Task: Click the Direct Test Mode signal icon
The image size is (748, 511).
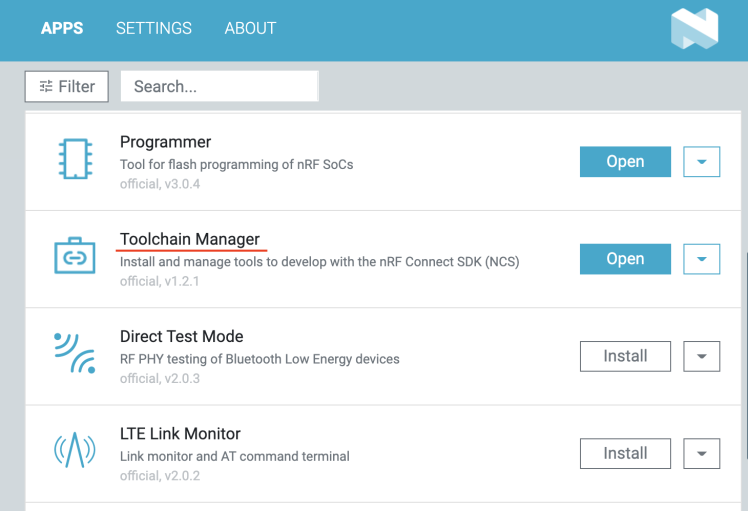Action: (74, 354)
